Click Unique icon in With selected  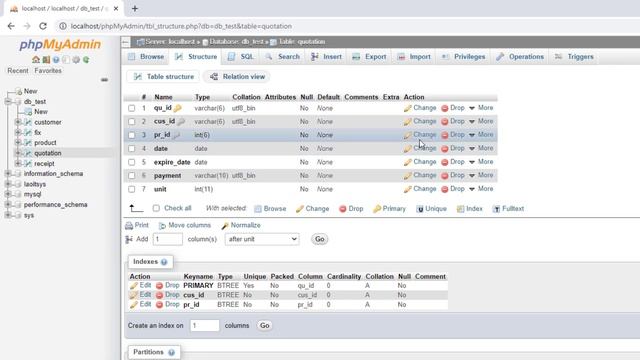(x=420, y=209)
